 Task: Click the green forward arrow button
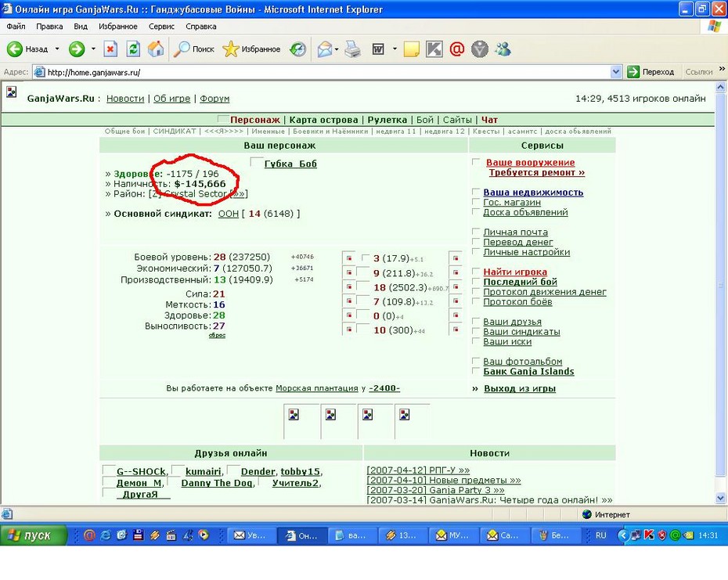click(77, 49)
